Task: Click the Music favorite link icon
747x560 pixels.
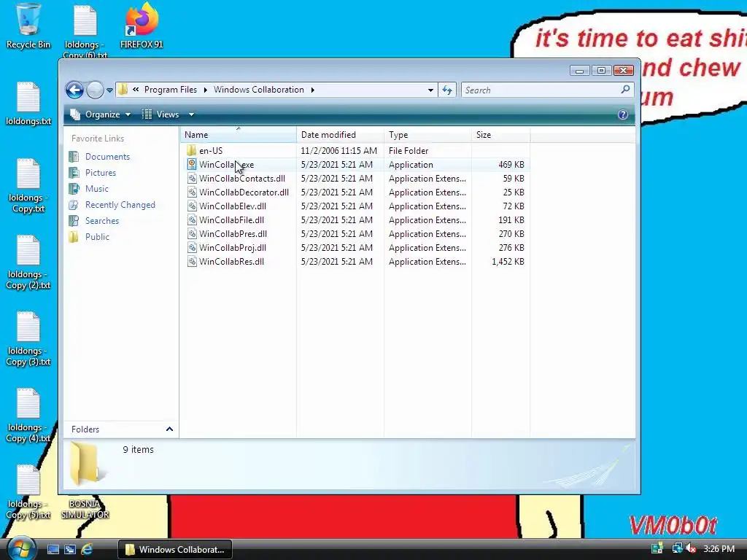Action: coord(74,189)
